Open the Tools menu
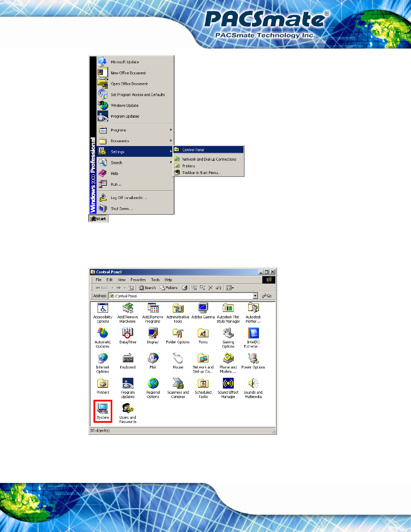Image resolution: width=411 pixels, height=532 pixels. 156,280
